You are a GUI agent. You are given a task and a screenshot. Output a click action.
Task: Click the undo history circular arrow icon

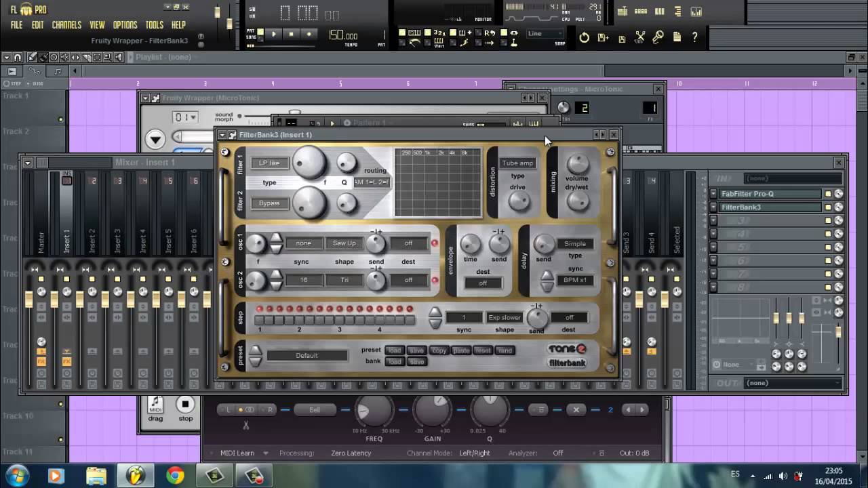pos(585,38)
